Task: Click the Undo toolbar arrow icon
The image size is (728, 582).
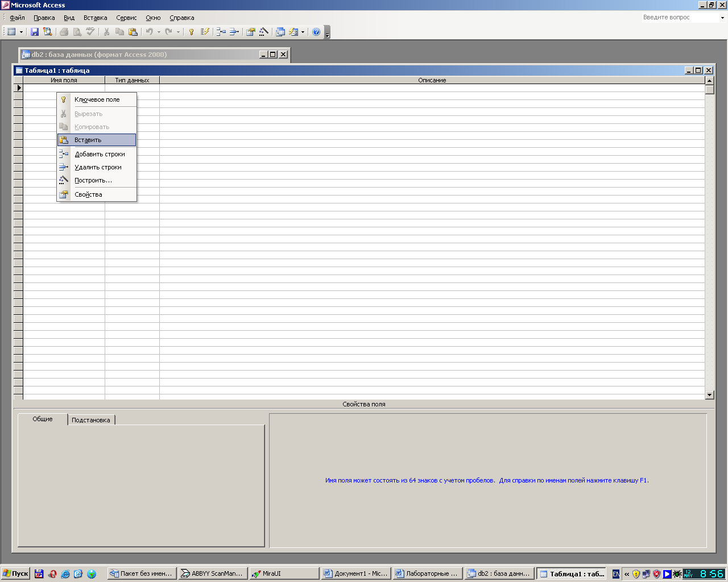Action: [x=149, y=32]
